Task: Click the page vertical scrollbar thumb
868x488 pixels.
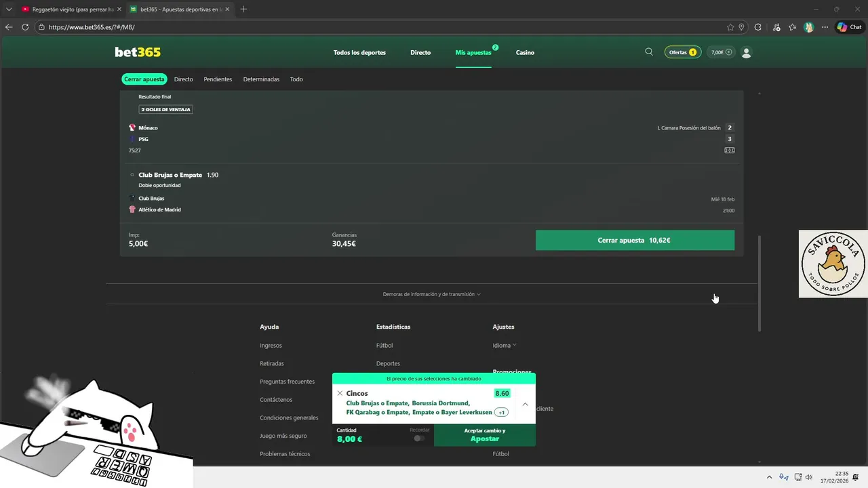Action: point(759,283)
